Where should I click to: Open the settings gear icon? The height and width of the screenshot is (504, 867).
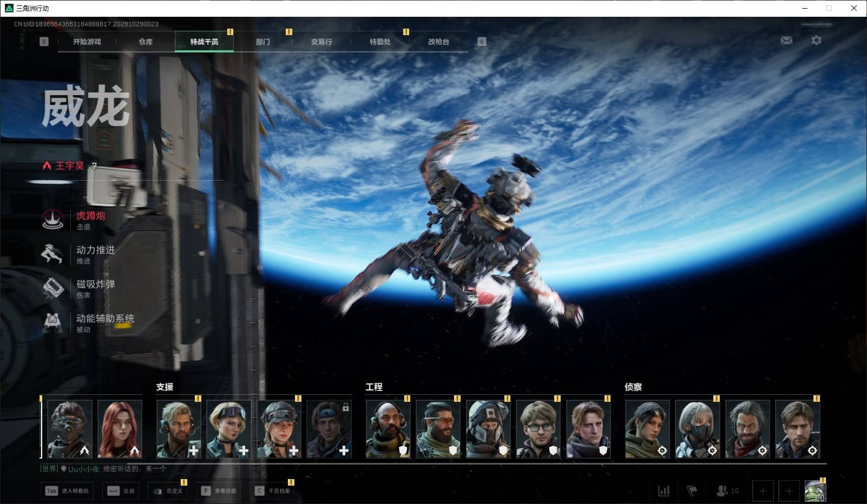click(x=816, y=40)
